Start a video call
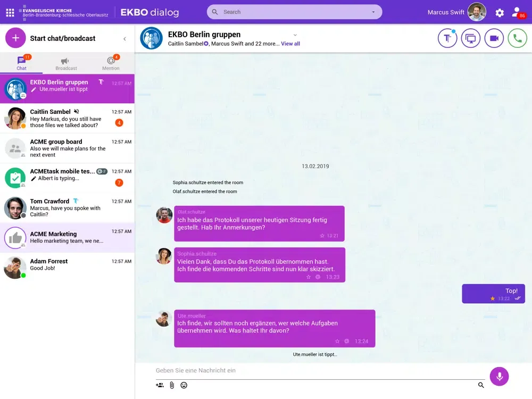 point(494,38)
